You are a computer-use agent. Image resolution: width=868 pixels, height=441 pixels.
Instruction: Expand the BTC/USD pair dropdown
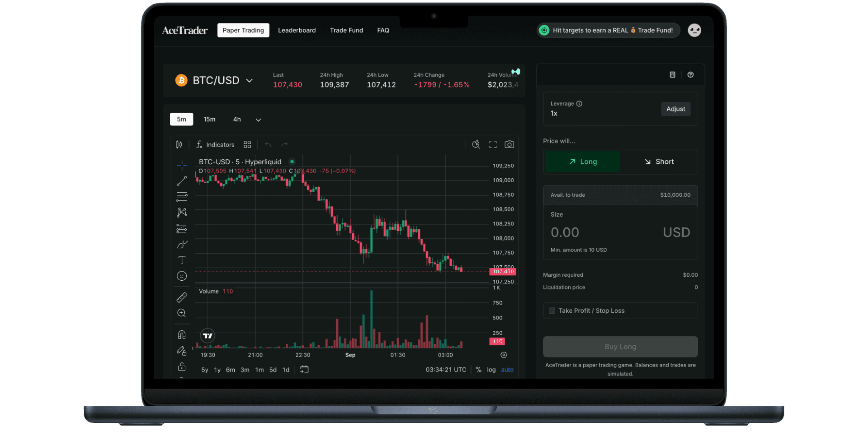point(249,80)
